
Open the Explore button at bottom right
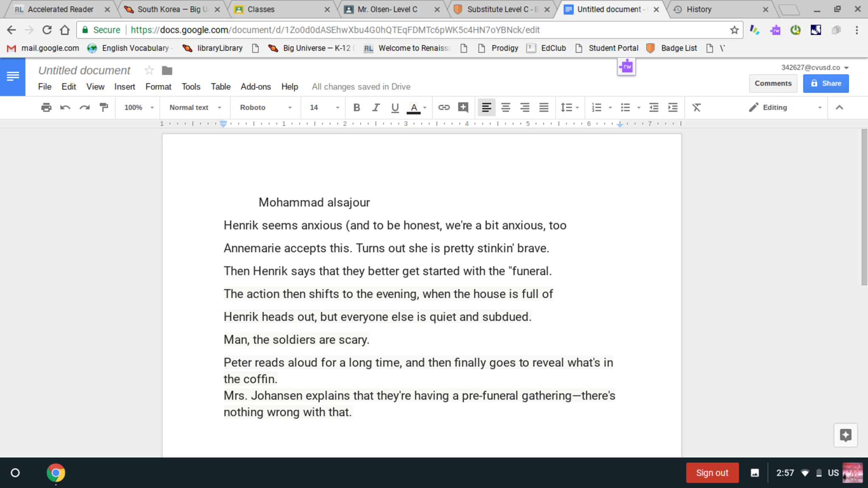click(845, 435)
